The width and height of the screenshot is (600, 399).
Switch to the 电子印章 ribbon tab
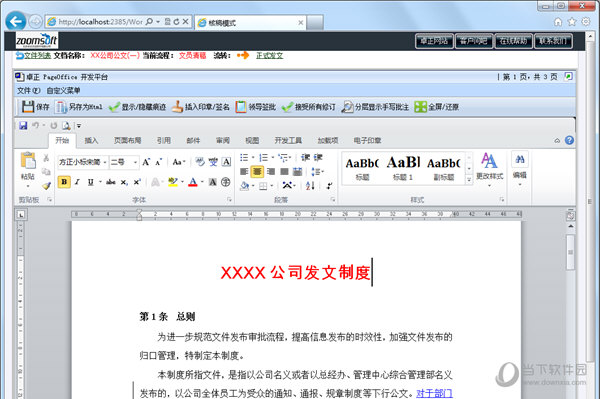[x=367, y=140]
